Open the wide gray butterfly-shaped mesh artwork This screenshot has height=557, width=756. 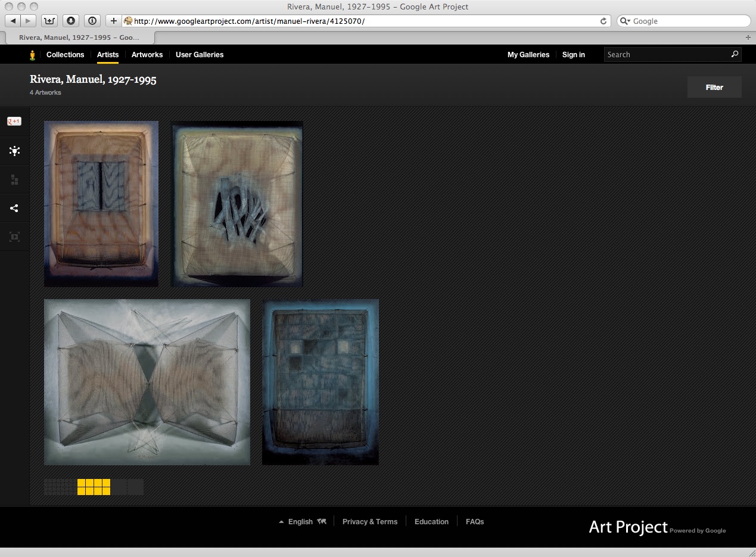[x=147, y=382]
